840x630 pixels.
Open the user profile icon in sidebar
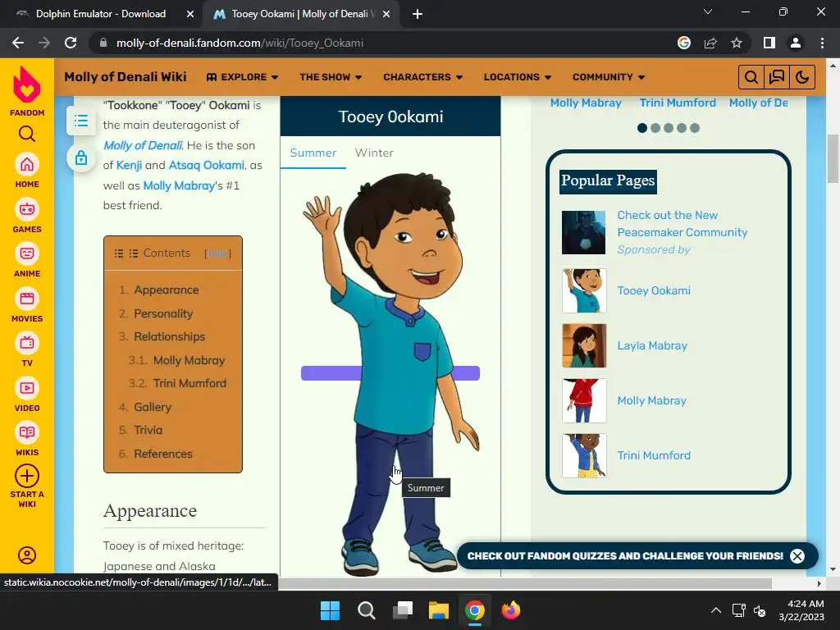[x=27, y=555]
